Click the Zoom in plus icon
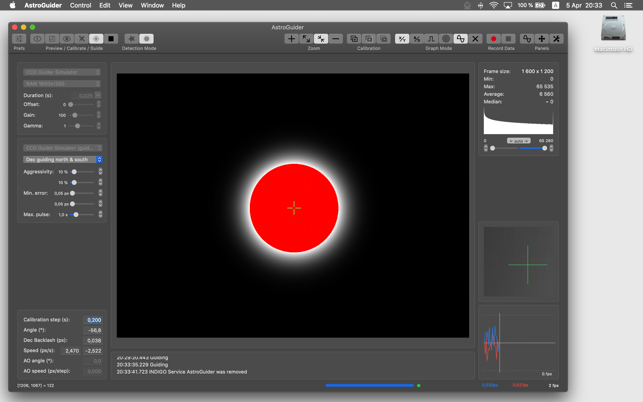Image resolution: width=643 pixels, height=402 pixels. [291, 39]
